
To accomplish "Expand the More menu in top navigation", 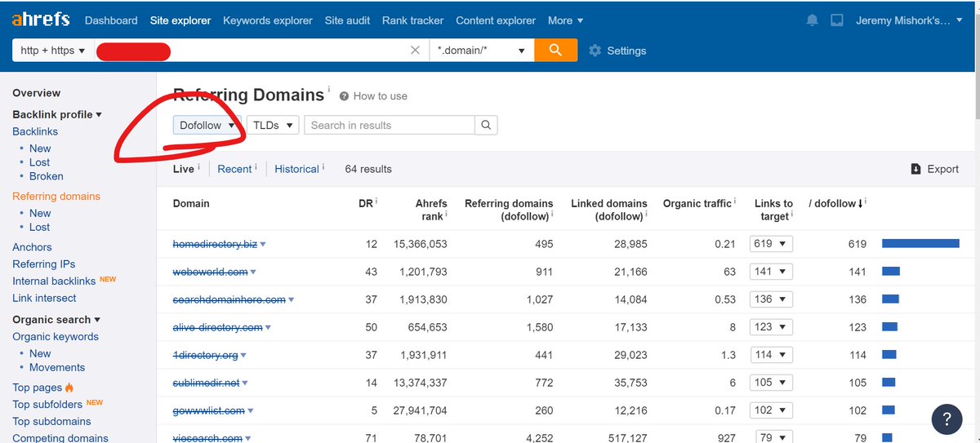I will coord(565,20).
